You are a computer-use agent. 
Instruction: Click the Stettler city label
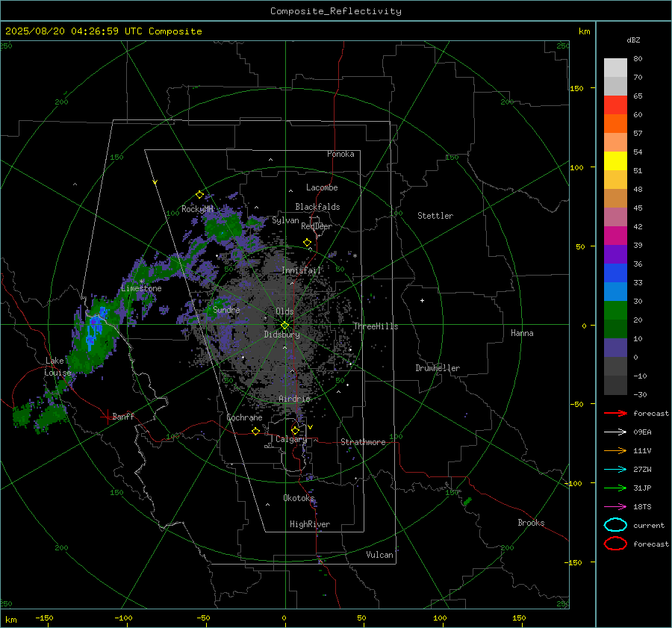(x=435, y=216)
